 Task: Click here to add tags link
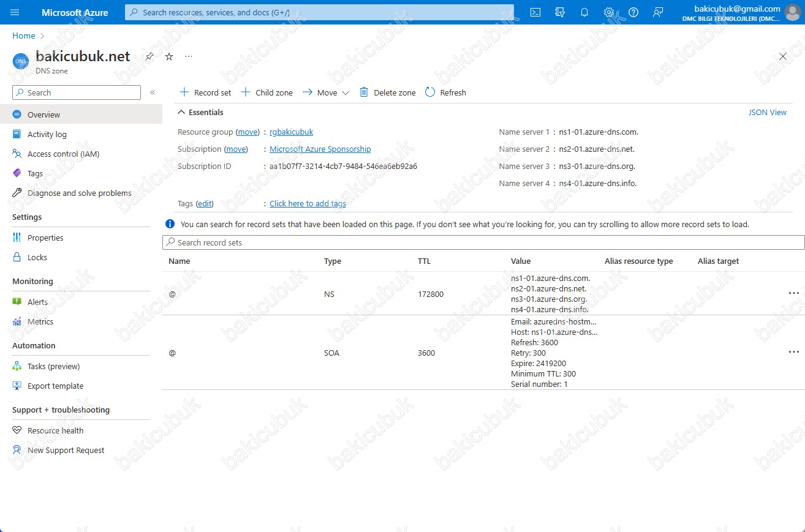(308, 203)
